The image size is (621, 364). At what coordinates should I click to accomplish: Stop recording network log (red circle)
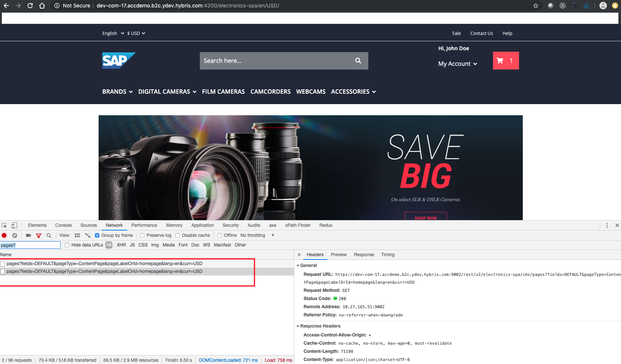pyautogui.click(x=4, y=235)
